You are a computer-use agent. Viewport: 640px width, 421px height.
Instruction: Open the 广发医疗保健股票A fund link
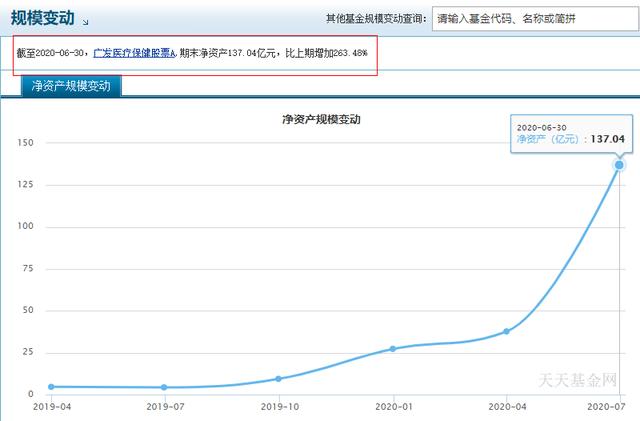(x=134, y=53)
